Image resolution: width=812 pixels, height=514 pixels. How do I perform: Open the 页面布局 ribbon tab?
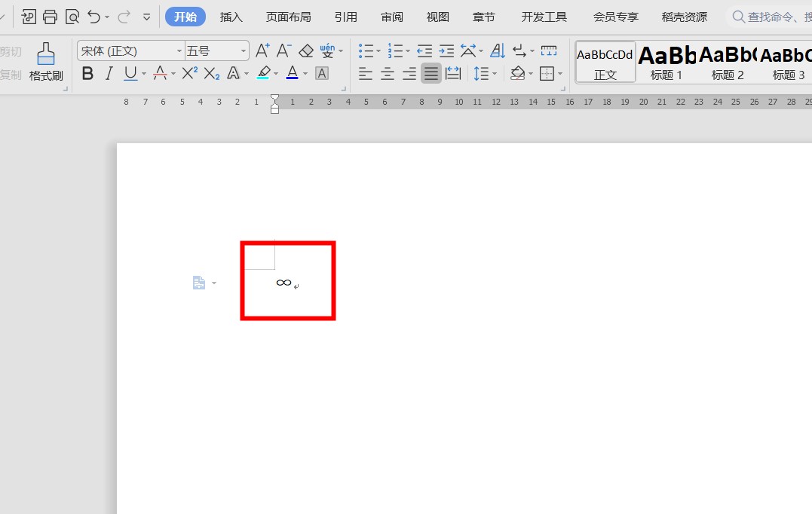[x=288, y=17]
